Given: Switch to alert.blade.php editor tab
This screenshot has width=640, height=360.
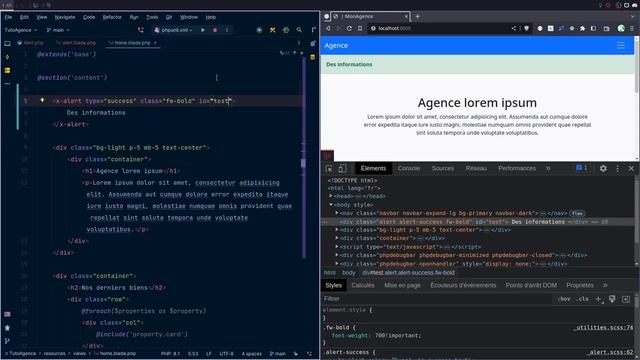Looking at the screenshot, I should tap(76, 42).
